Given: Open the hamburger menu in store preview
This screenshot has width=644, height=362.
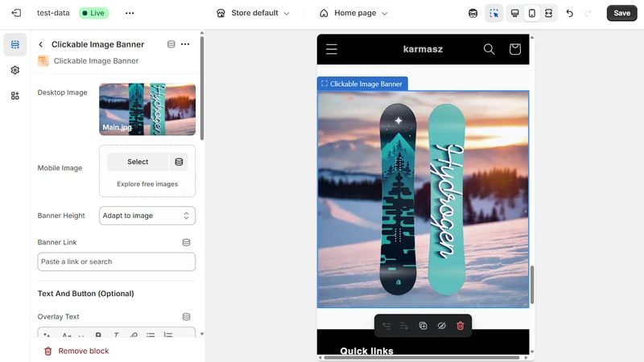Looking at the screenshot, I should [332, 49].
